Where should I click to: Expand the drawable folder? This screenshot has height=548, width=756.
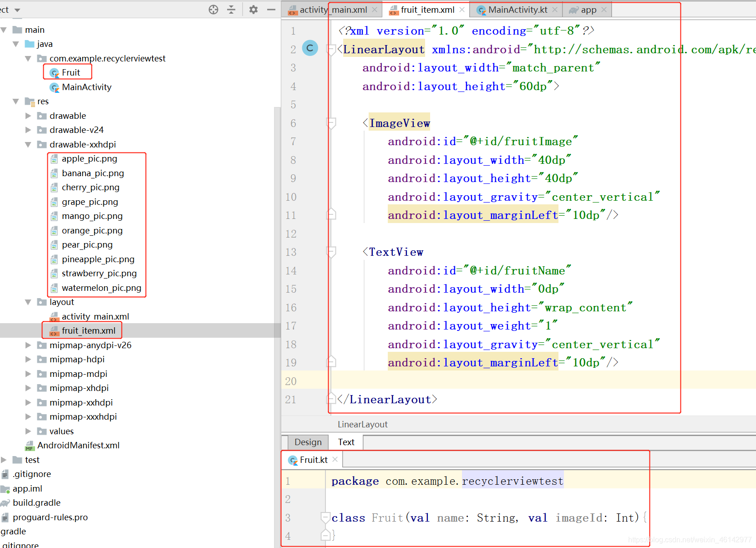28,116
